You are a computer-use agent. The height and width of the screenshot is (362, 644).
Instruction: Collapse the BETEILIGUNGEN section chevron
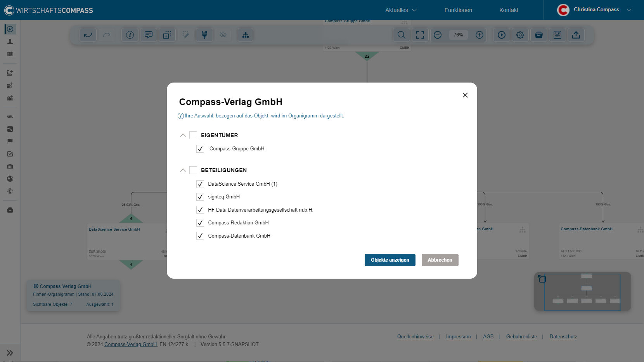(x=183, y=170)
